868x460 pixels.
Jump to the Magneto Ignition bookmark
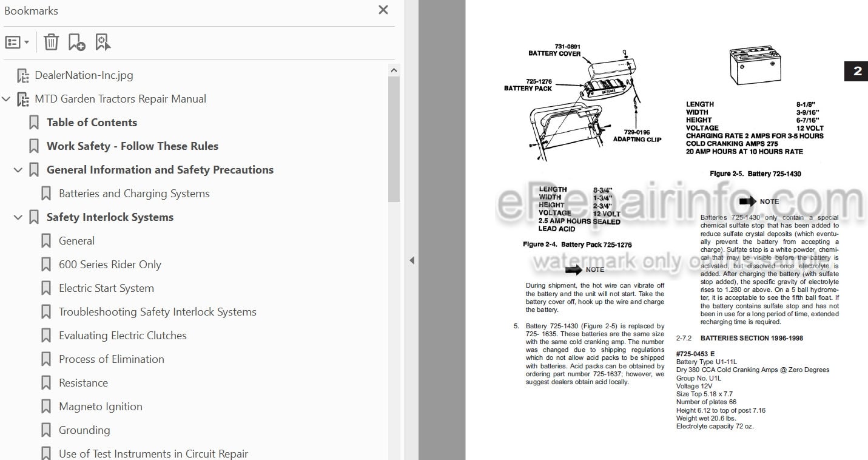101,407
